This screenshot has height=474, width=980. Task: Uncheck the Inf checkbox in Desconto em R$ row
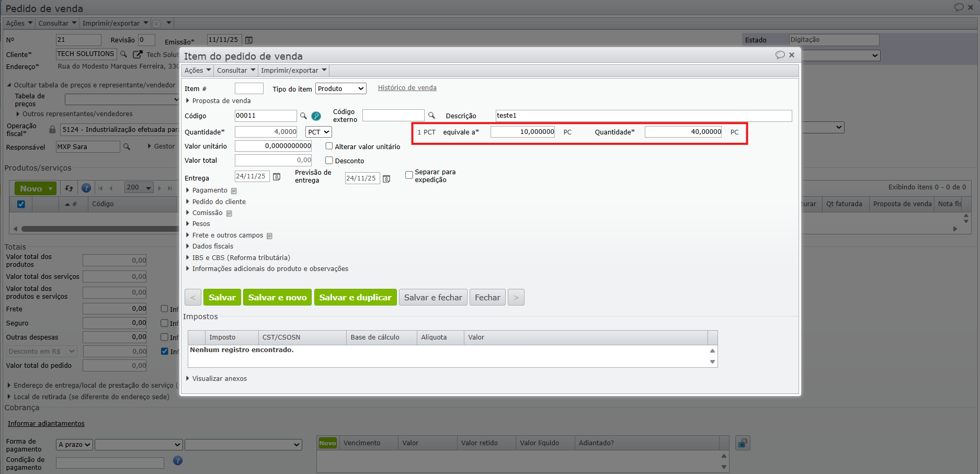(164, 351)
